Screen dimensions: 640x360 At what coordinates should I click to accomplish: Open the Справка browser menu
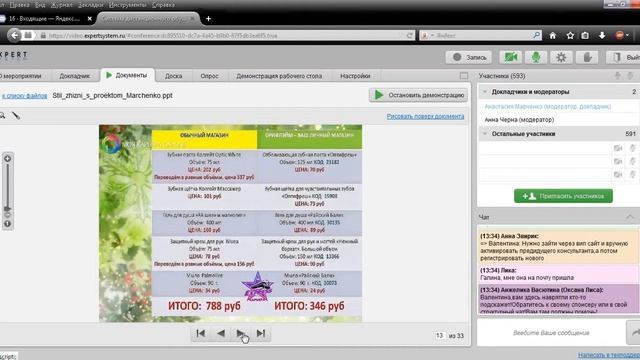tap(163, 5)
